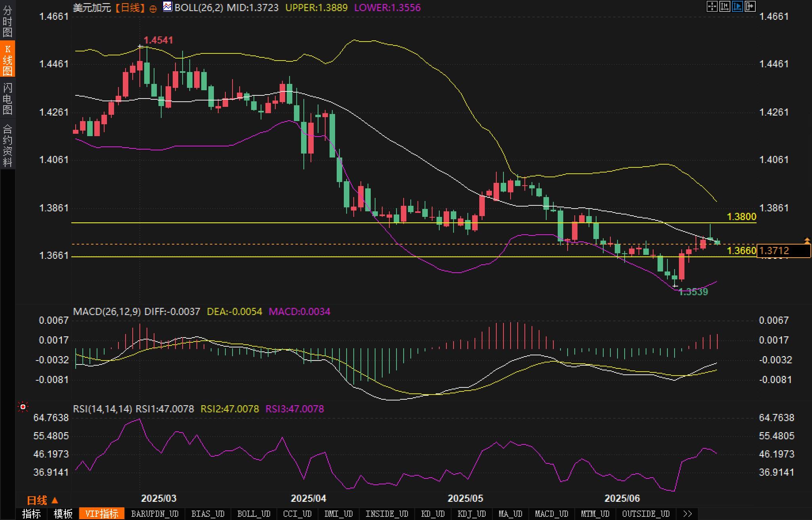
Task: Apply the BOLL_UD indicator
Action: (254, 514)
